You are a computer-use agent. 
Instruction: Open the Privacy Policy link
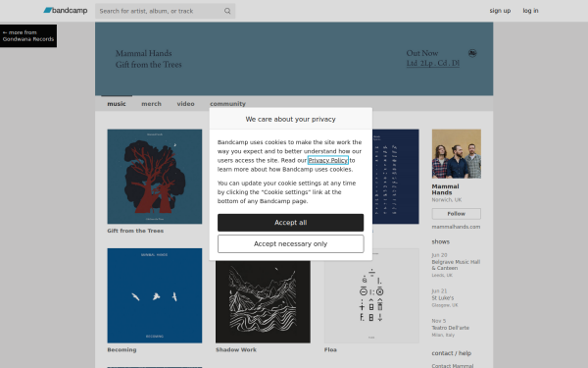click(x=327, y=160)
